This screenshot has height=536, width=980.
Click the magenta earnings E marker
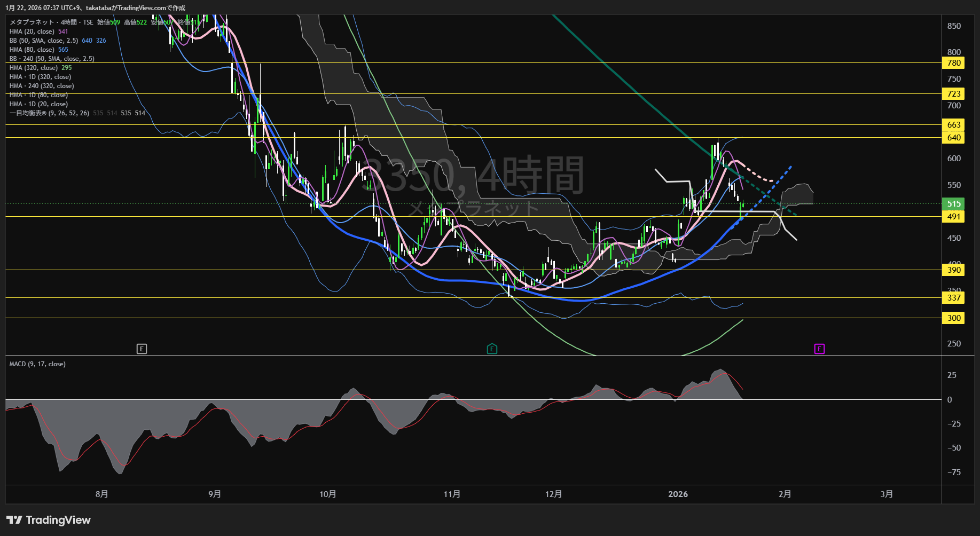click(x=819, y=349)
